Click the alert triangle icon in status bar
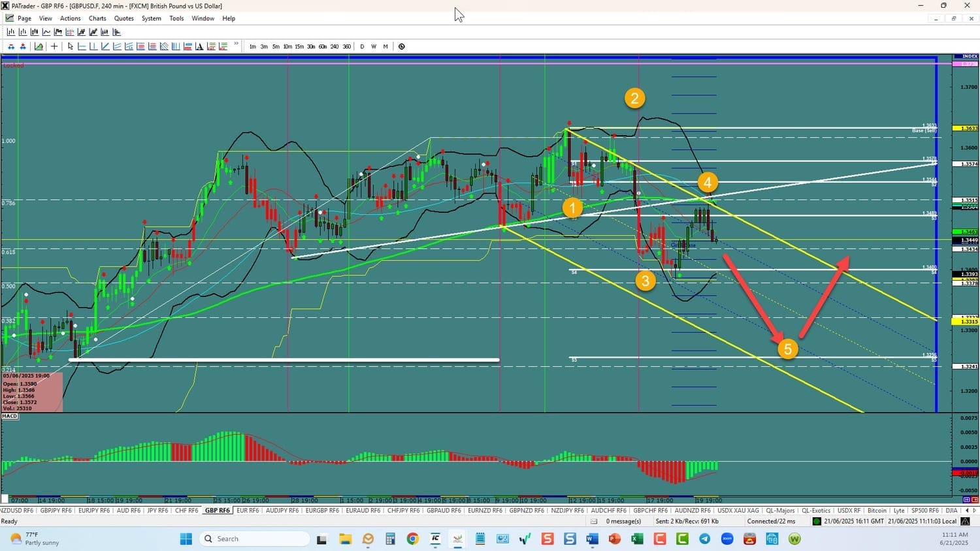This screenshot has height=551, width=980. coord(965,521)
